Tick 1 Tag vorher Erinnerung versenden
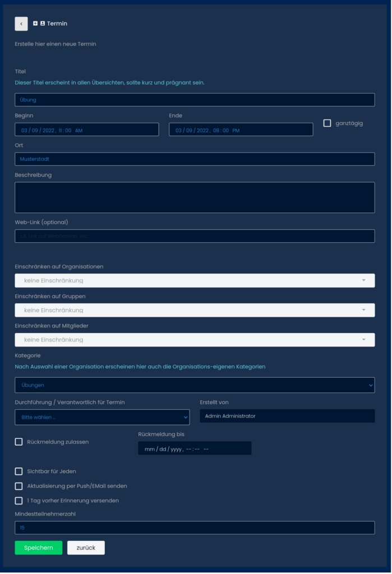Screen dimensions: 392x574 [x=19, y=501]
